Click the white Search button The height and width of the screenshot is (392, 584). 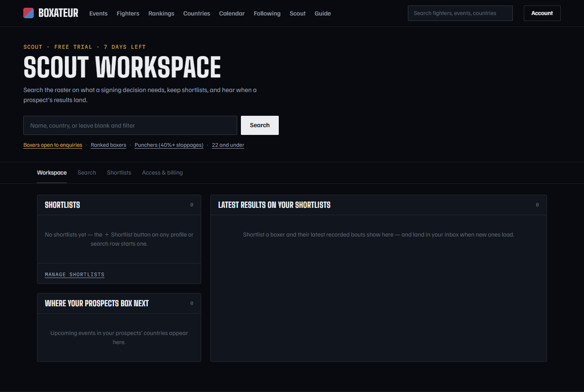click(260, 125)
